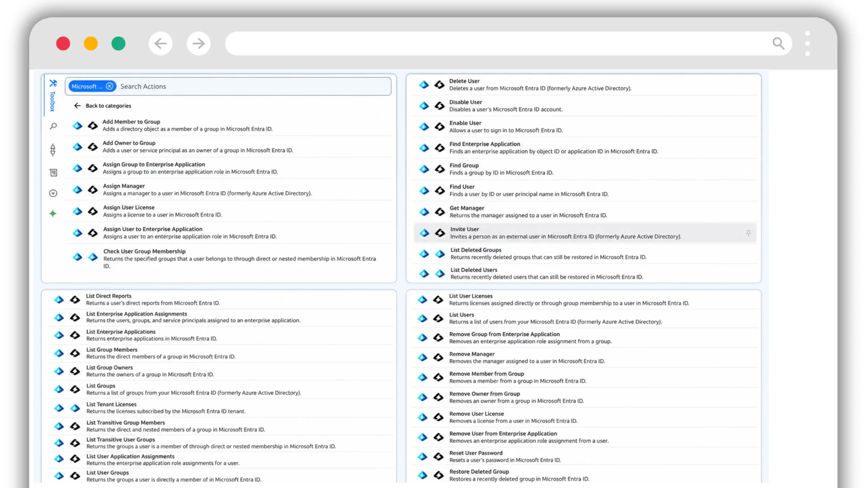The width and height of the screenshot is (868, 488).
Task: Click Entra ID icon beside Enable User
Action: pos(424,127)
